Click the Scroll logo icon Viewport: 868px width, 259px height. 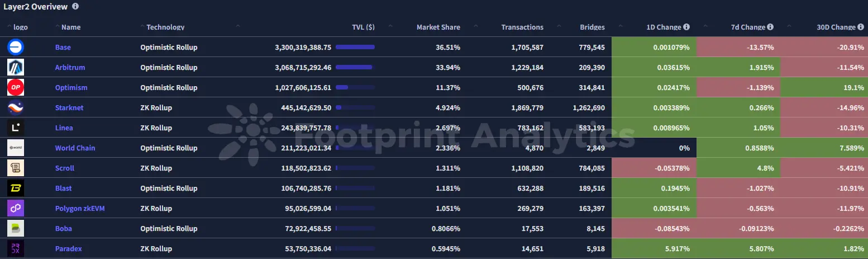point(15,168)
